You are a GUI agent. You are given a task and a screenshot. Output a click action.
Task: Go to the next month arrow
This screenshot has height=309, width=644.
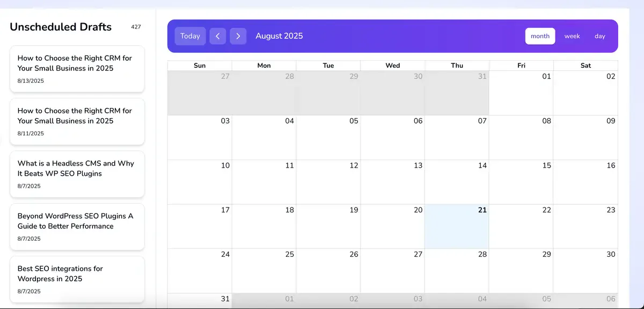(238, 36)
